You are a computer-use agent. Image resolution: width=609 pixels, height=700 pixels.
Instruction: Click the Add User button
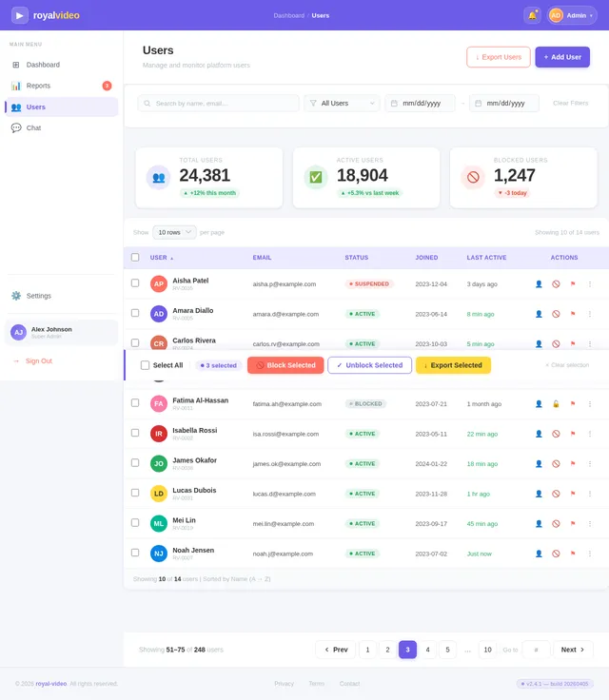pyautogui.click(x=562, y=57)
